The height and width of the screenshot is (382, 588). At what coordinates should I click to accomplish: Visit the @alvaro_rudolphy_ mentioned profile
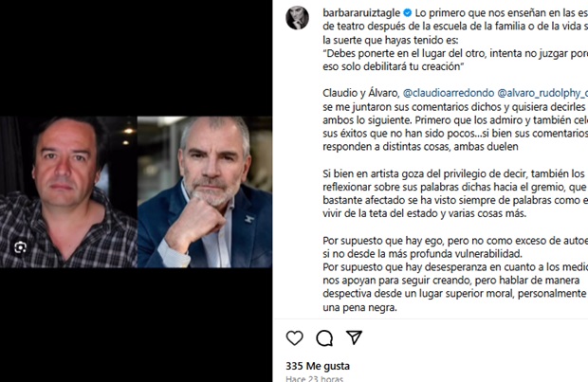(542, 93)
